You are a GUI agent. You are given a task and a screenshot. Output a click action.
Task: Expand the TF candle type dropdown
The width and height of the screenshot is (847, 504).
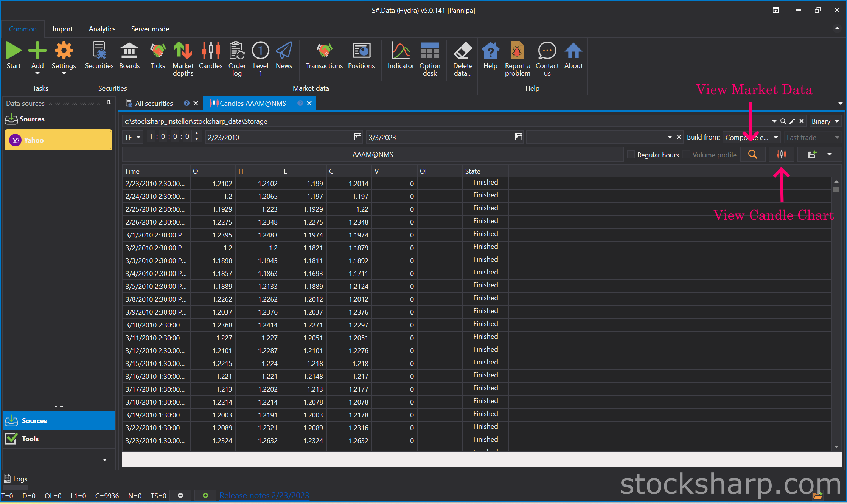[x=133, y=137]
